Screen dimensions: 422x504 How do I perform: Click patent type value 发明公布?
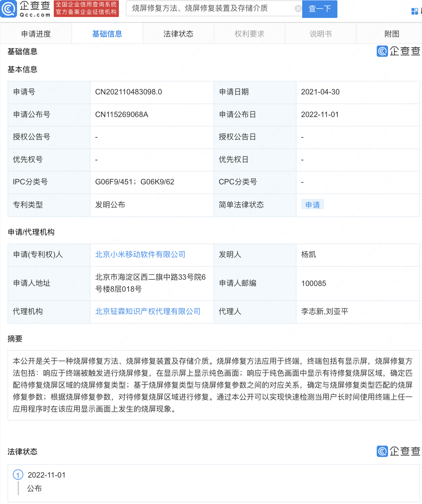[110, 205]
